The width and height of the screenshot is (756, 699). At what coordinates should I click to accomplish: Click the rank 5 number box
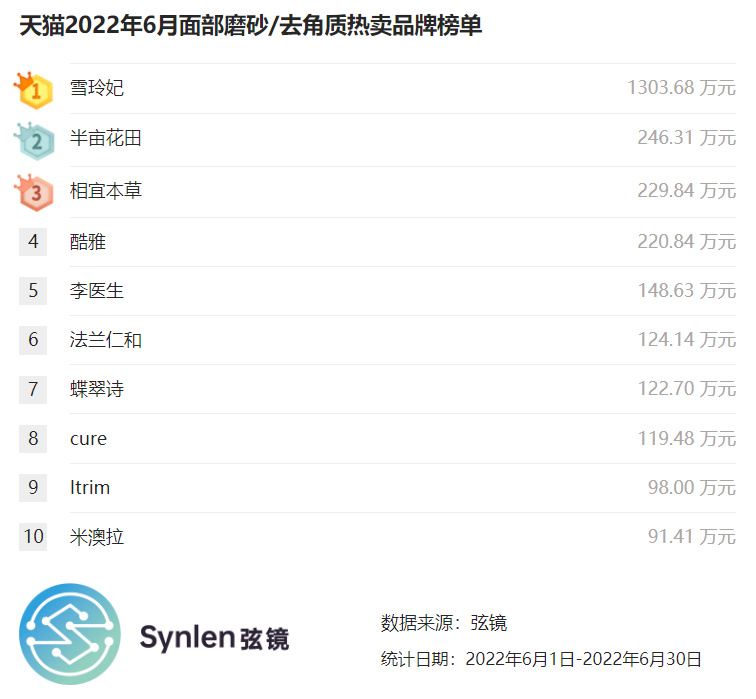coord(33,291)
